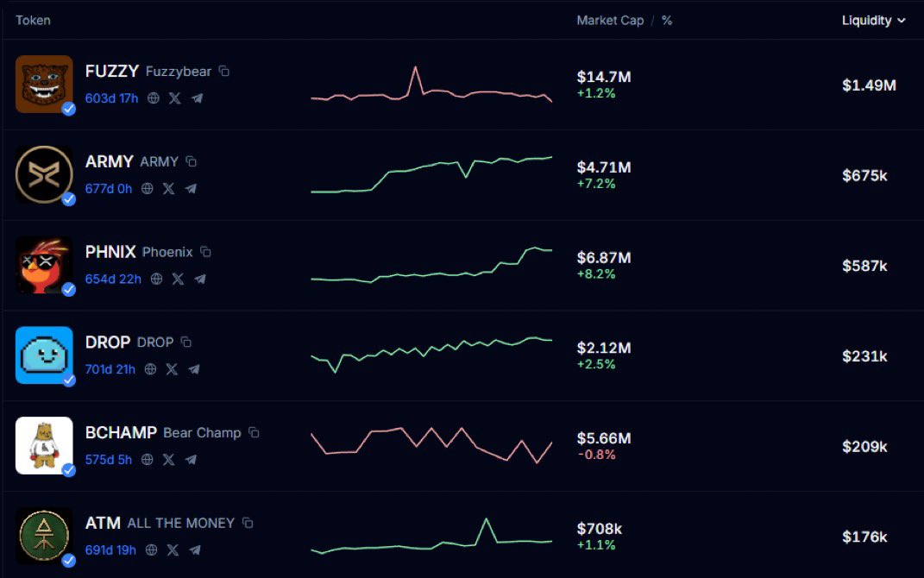Viewport: 924px width, 578px height.
Task: Click the $708k market cap value
Action: tap(600, 529)
